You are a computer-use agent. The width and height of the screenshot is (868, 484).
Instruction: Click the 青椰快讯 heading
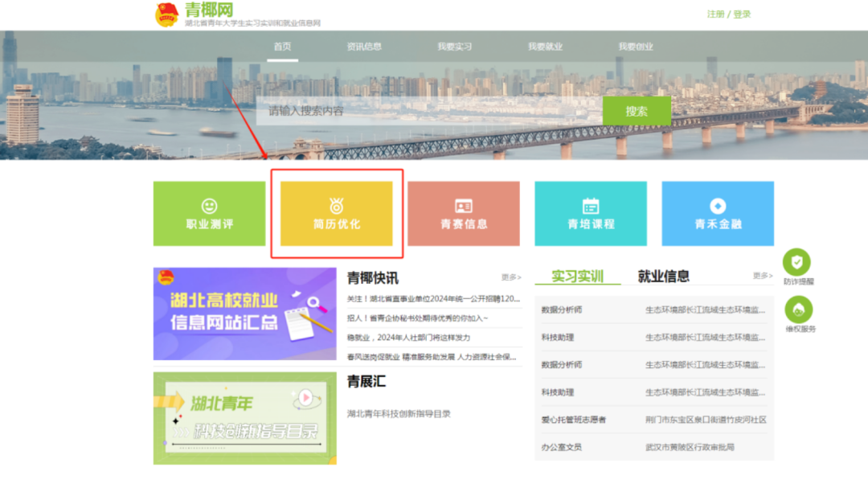pos(373,277)
